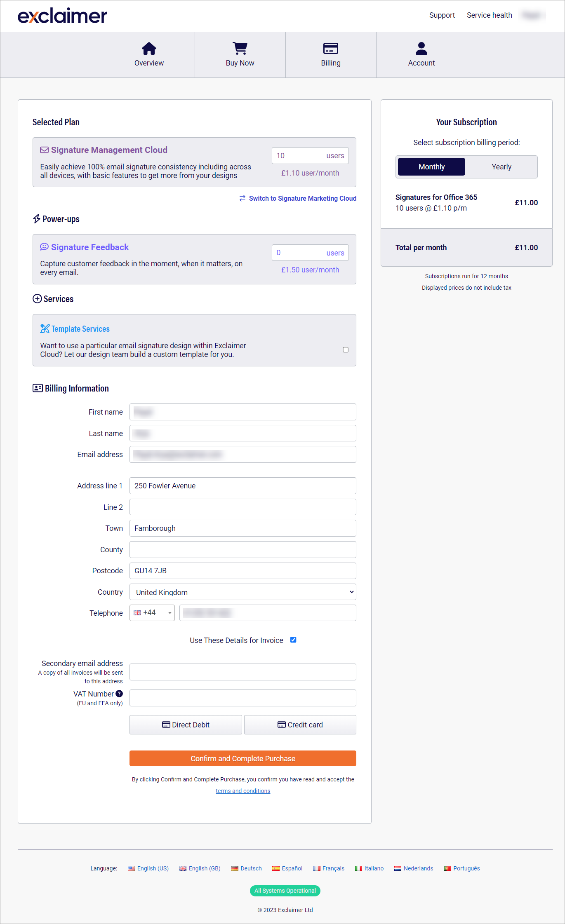This screenshot has width=565, height=924.
Task: Click the Template Services design icon
Action: coord(45,328)
